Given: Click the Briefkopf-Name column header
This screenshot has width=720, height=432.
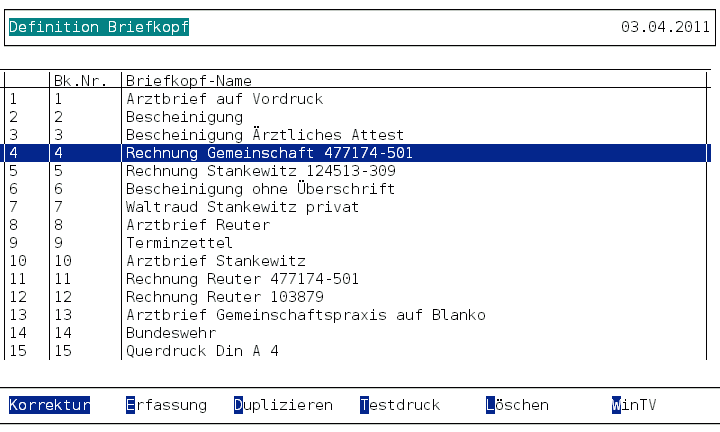Looking at the screenshot, I should coord(189,81).
